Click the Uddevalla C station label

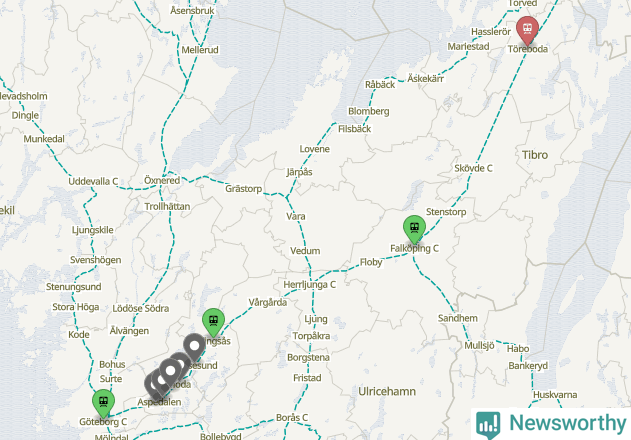(x=93, y=181)
